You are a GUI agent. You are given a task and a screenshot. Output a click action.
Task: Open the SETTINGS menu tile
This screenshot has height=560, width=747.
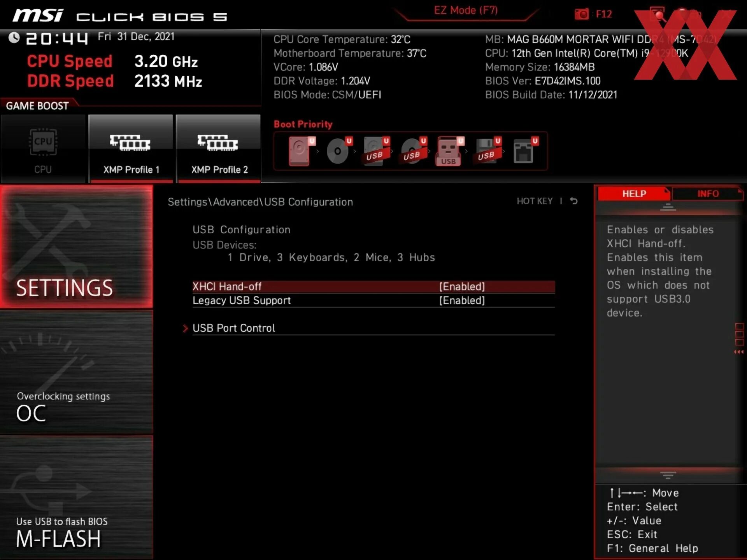76,247
